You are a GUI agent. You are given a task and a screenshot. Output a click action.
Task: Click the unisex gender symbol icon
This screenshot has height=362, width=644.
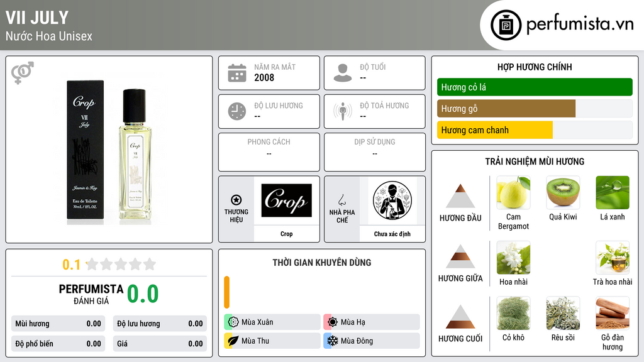(x=22, y=73)
